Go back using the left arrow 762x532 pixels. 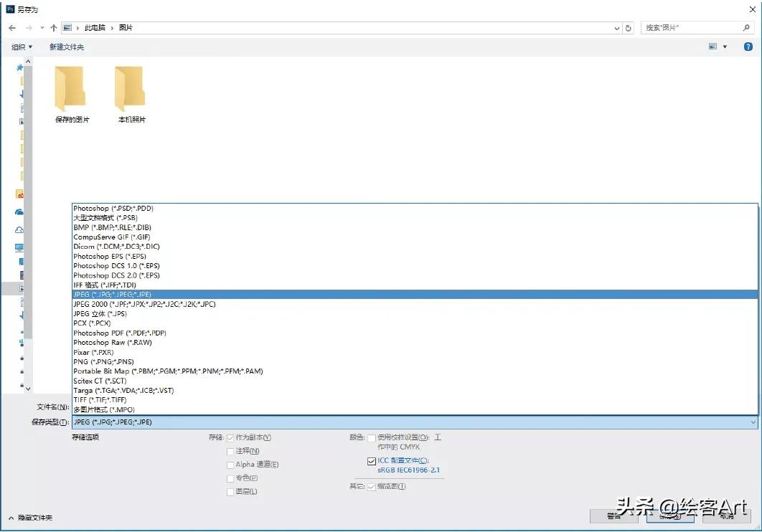12,28
